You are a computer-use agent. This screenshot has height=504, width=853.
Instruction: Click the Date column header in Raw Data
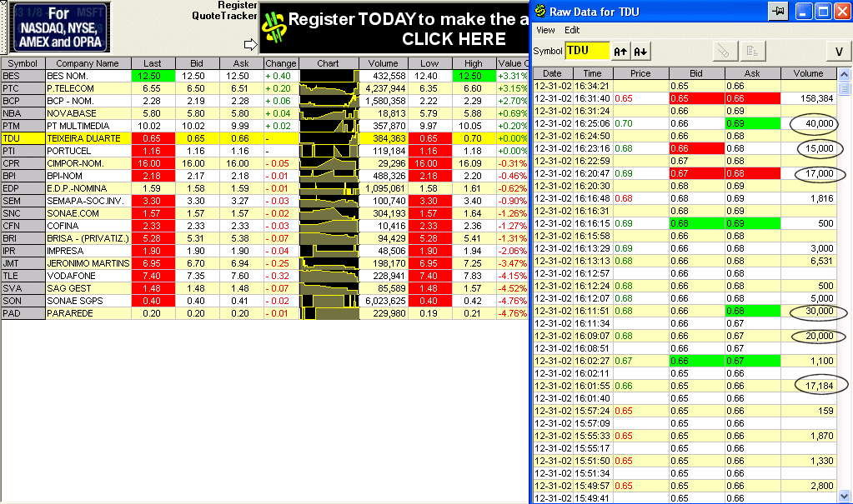pyautogui.click(x=552, y=73)
